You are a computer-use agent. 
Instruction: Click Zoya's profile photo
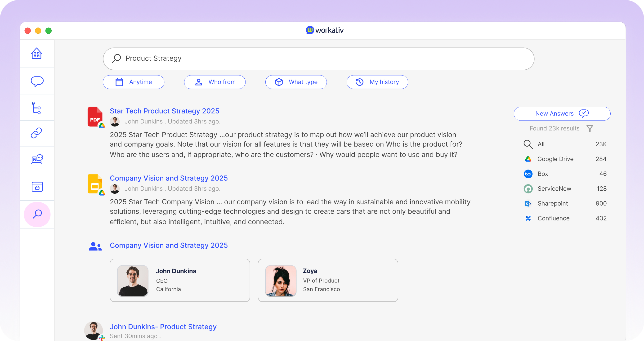tap(280, 281)
